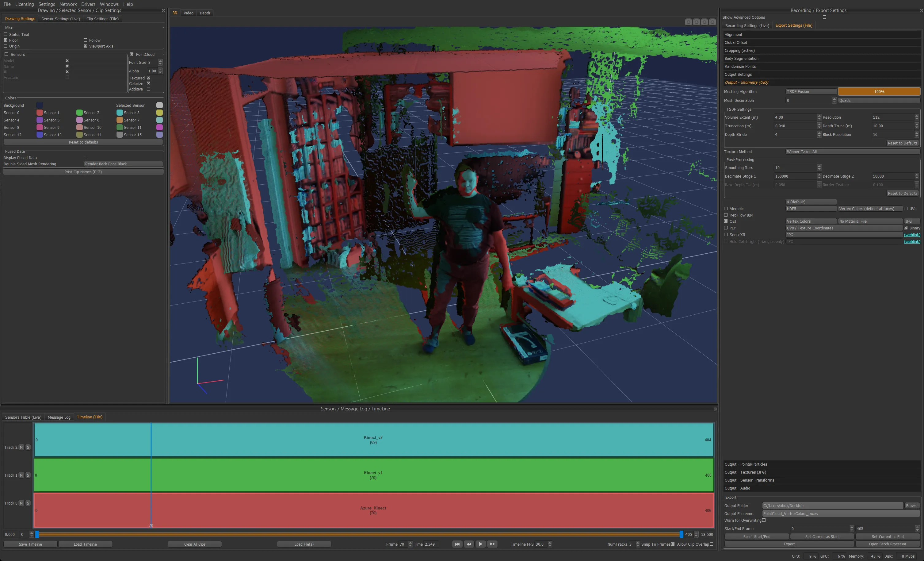Mute Track 0 with its M button
The height and width of the screenshot is (561, 924).
coord(21,503)
